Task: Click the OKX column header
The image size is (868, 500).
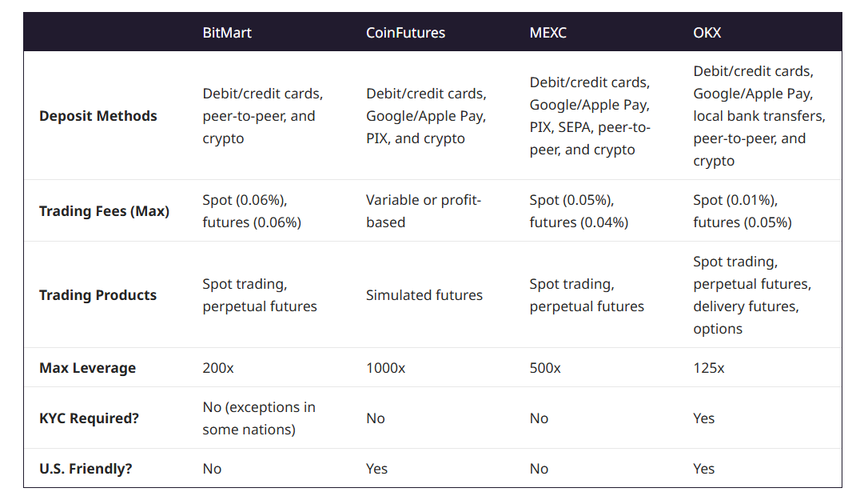Action: click(x=707, y=33)
